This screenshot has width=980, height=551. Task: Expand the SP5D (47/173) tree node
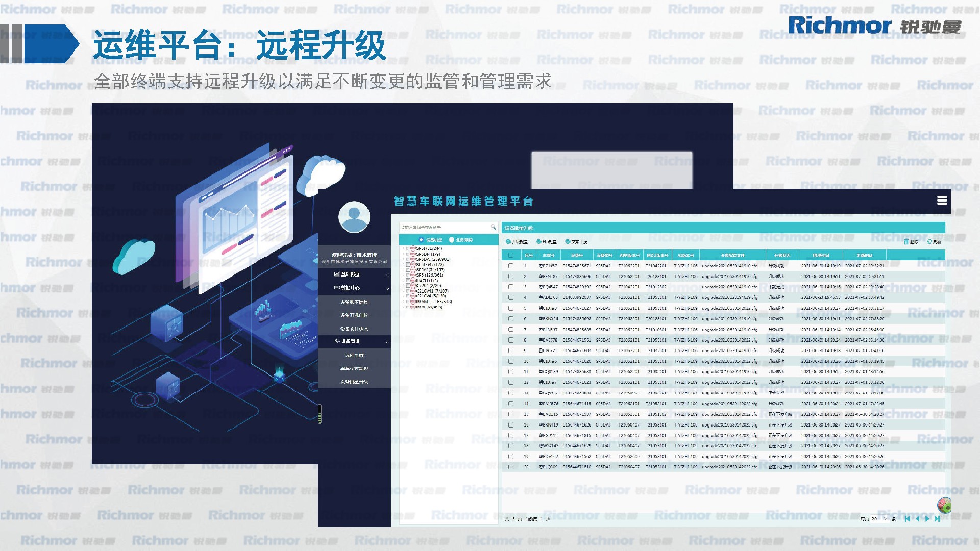click(x=404, y=265)
